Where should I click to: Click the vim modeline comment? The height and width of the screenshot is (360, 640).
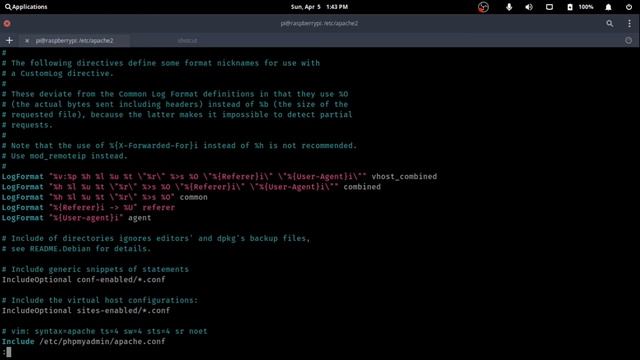point(104,331)
